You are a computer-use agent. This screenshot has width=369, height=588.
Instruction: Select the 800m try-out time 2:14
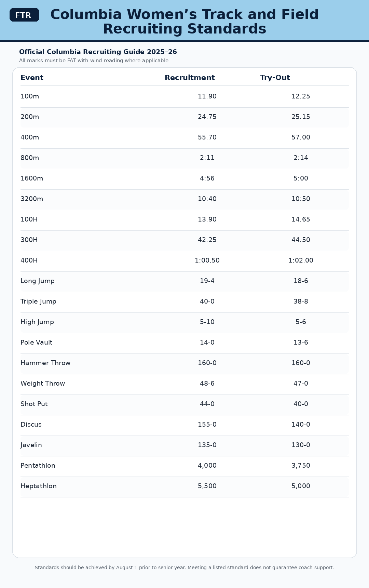coord(301,158)
